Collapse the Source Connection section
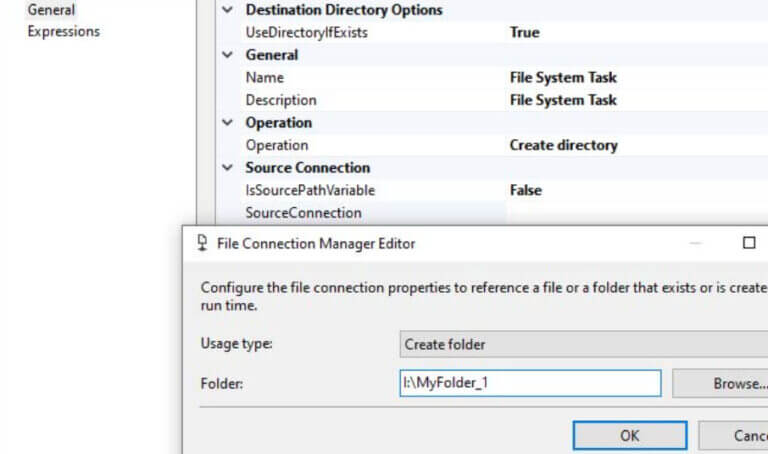This screenshot has height=454, width=768. [x=227, y=168]
